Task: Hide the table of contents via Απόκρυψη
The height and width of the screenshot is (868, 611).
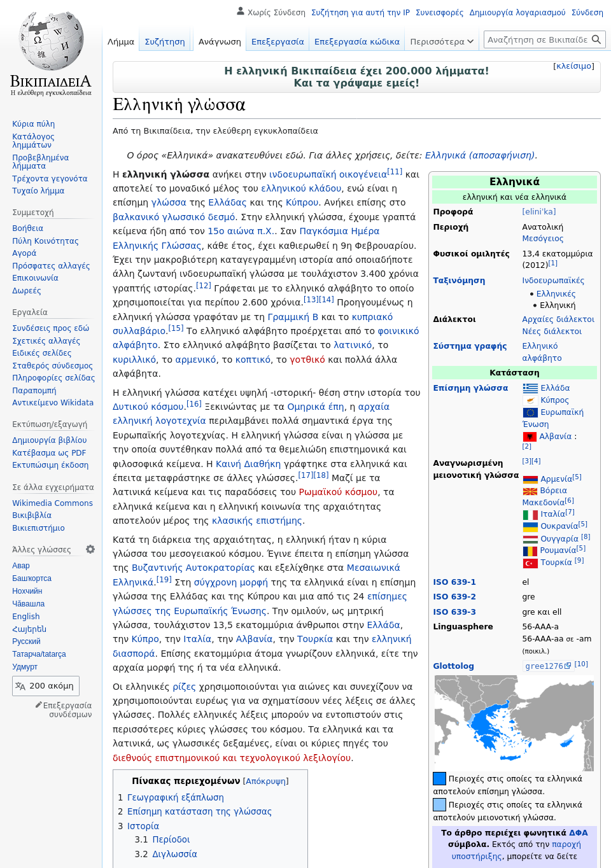Action: [x=265, y=781]
